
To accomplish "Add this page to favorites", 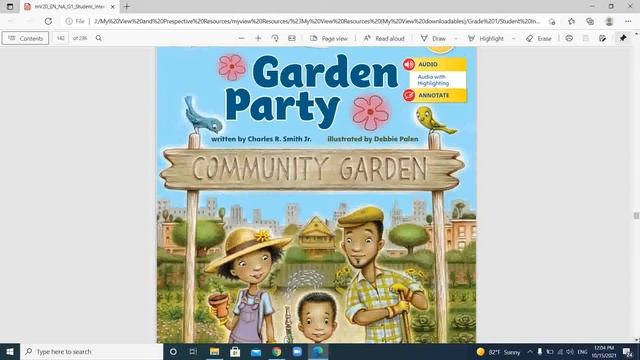I will point(552,21).
